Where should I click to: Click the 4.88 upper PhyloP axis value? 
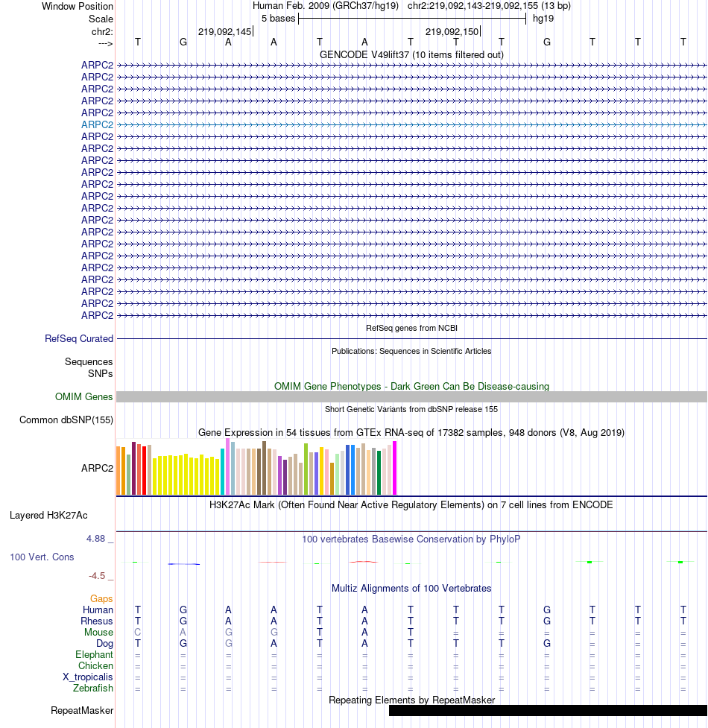coord(95,539)
